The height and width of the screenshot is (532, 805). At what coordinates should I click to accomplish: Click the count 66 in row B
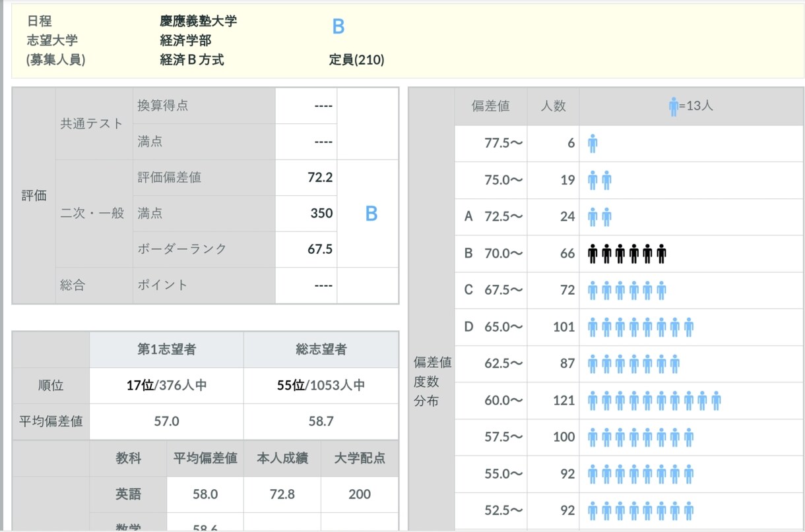point(568,253)
